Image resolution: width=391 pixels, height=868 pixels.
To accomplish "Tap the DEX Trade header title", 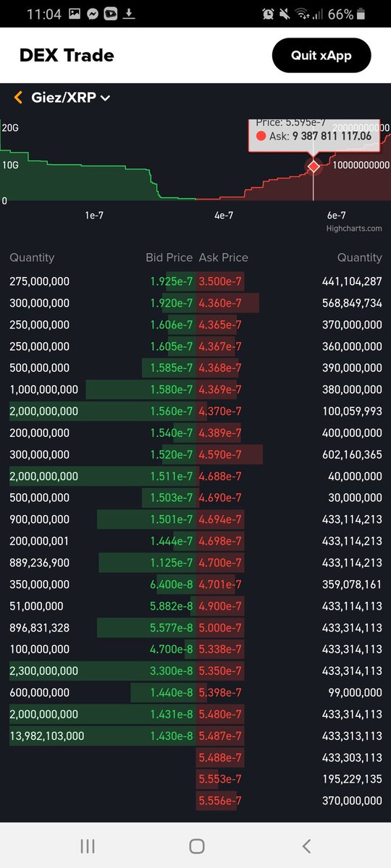I will click(67, 55).
